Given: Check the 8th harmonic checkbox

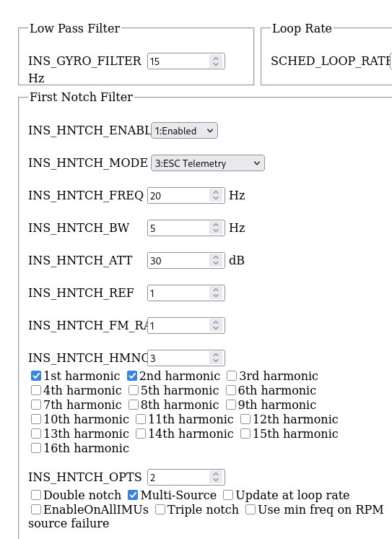Looking at the screenshot, I should tap(134, 405).
